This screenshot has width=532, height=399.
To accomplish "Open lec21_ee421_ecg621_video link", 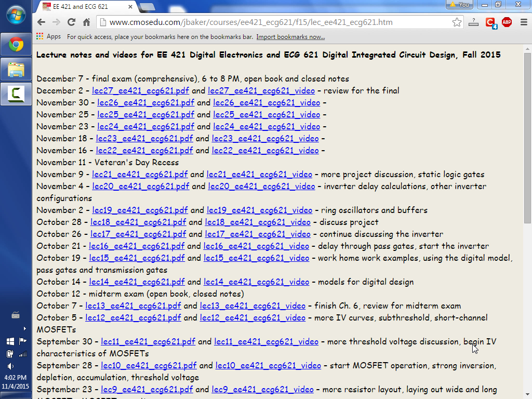I will tap(259, 174).
